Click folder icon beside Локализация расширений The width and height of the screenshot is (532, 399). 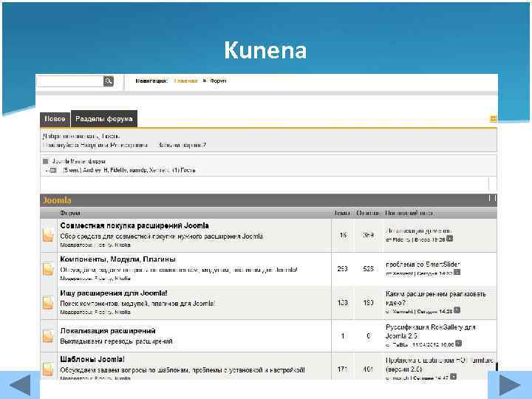pos(48,336)
